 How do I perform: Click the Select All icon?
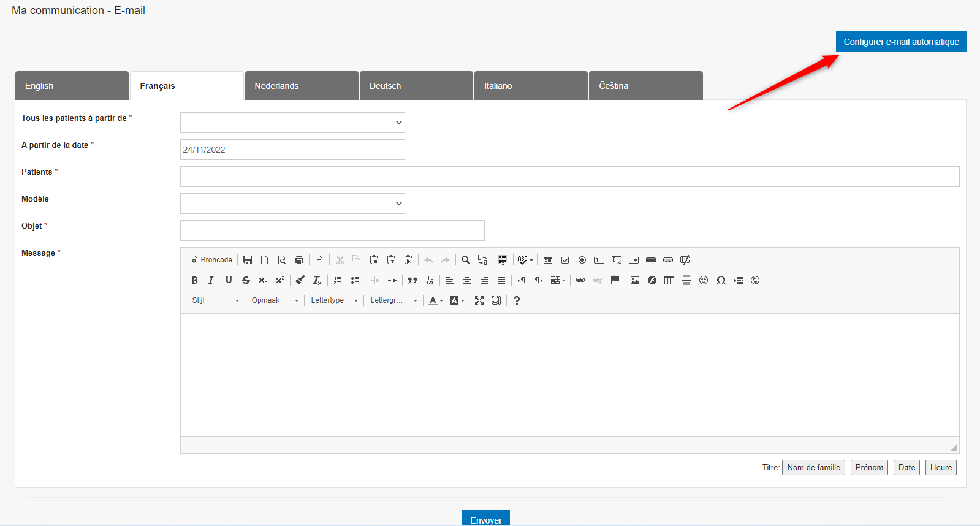click(x=503, y=260)
